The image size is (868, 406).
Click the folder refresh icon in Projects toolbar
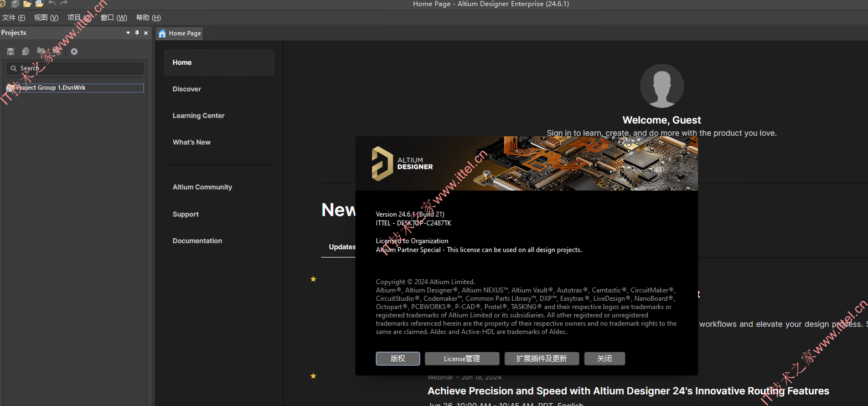click(57, 52)
